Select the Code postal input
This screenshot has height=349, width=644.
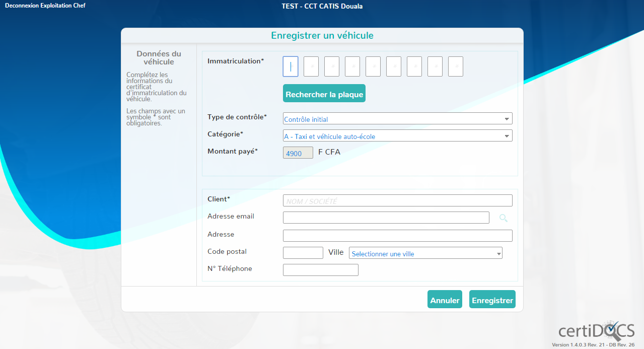coord(303,253)
